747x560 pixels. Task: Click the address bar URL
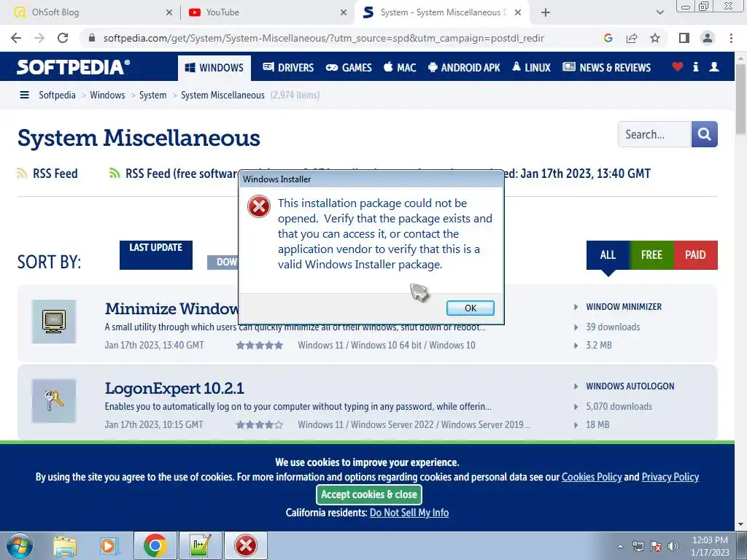[323, 38]
